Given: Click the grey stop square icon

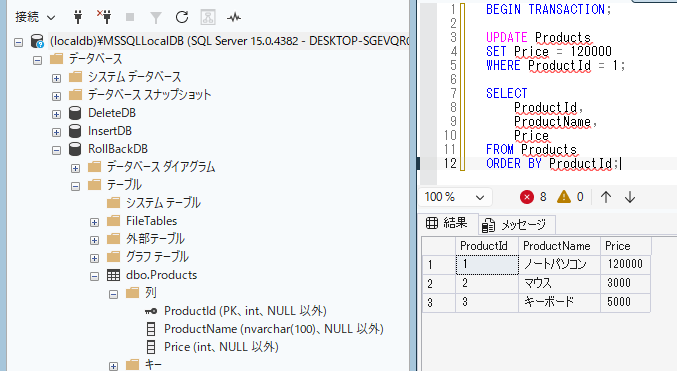Looking at the screenshot, I should 130,17.
